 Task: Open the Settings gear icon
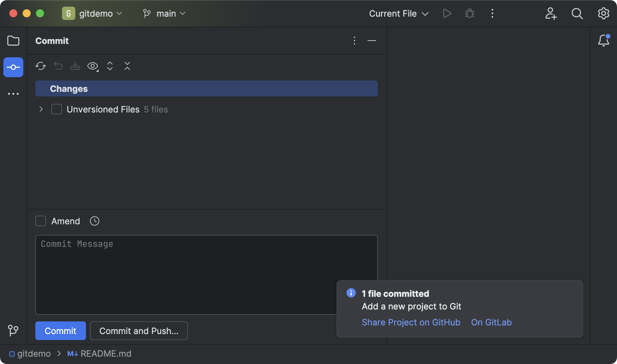(603, 13)
